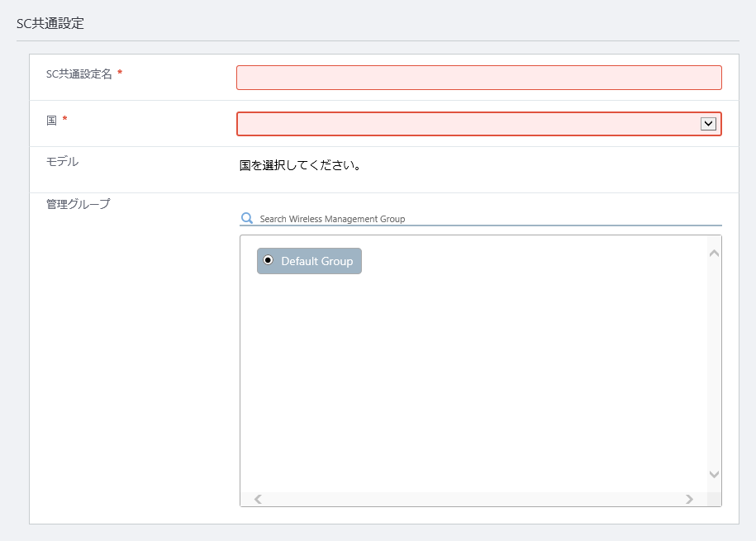Screen dimensions: 756x541
Task: Click the 管理グループ label
Action: pos(78,204)
